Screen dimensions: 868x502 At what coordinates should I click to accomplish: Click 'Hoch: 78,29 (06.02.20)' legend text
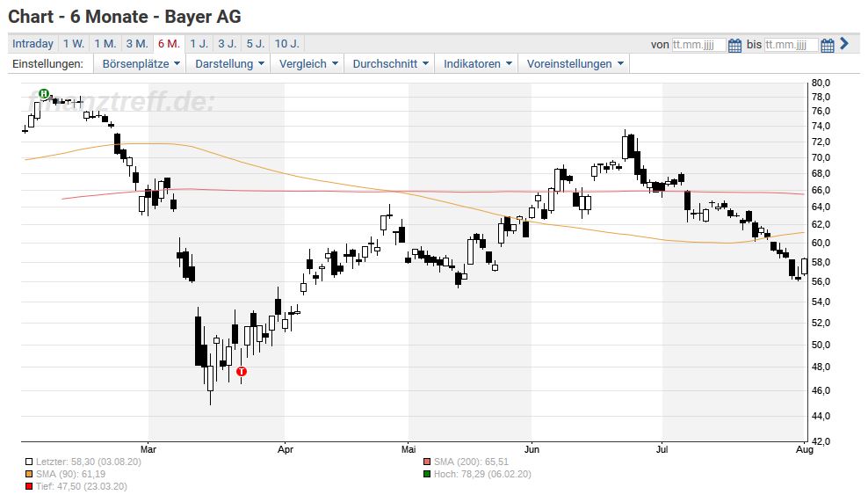(482, 474)
